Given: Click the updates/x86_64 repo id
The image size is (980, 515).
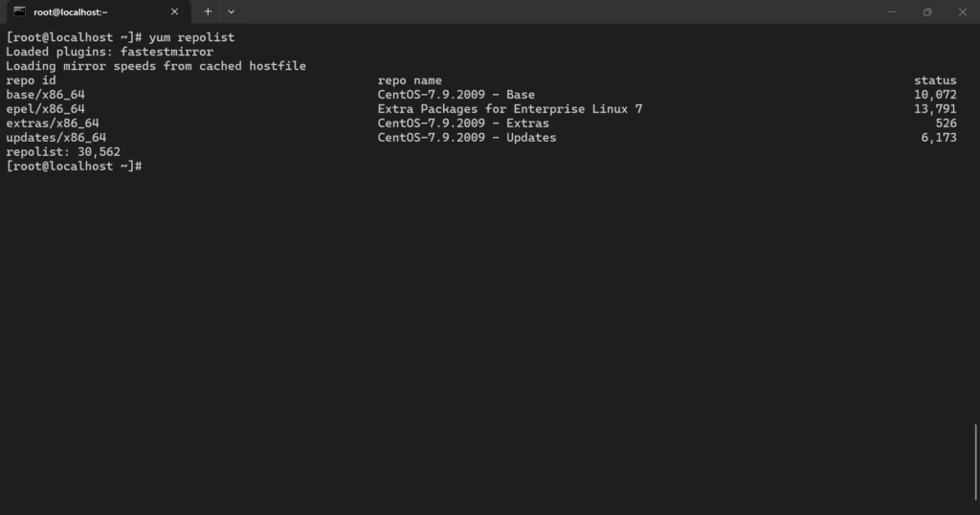Looking at the screenshot, I should pos(56,138).
